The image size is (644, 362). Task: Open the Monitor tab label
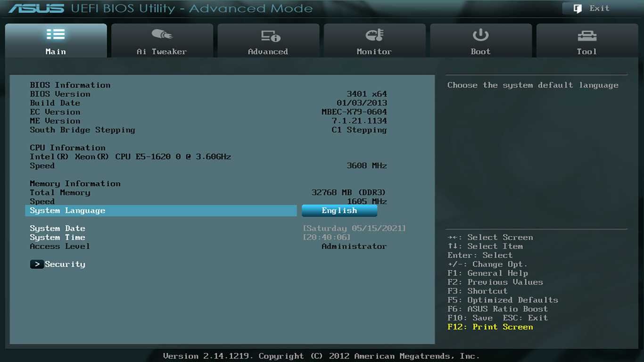(374, 52)
